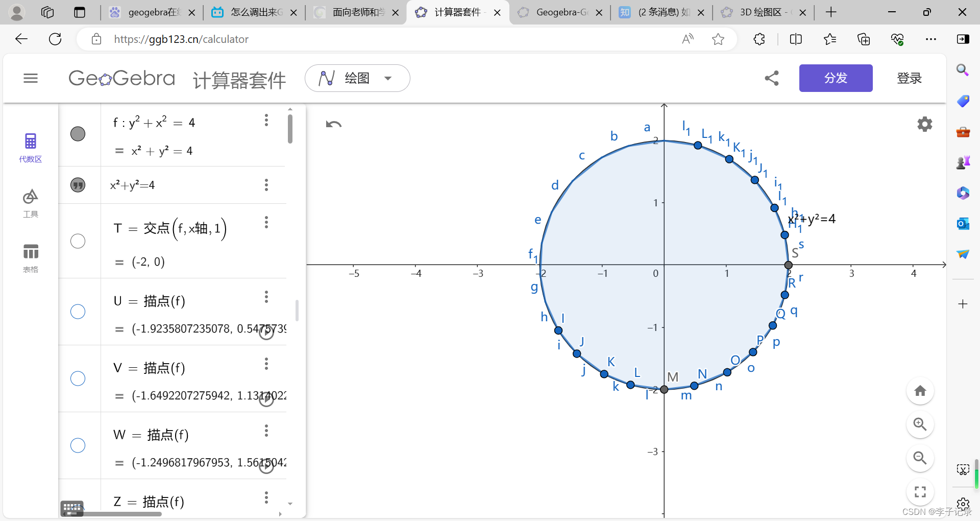Open more options for point Z

(266, 498)
